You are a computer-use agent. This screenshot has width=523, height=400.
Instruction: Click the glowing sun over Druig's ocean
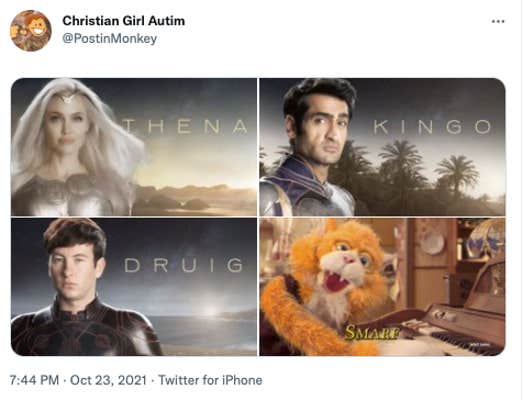tap(210, 309)
